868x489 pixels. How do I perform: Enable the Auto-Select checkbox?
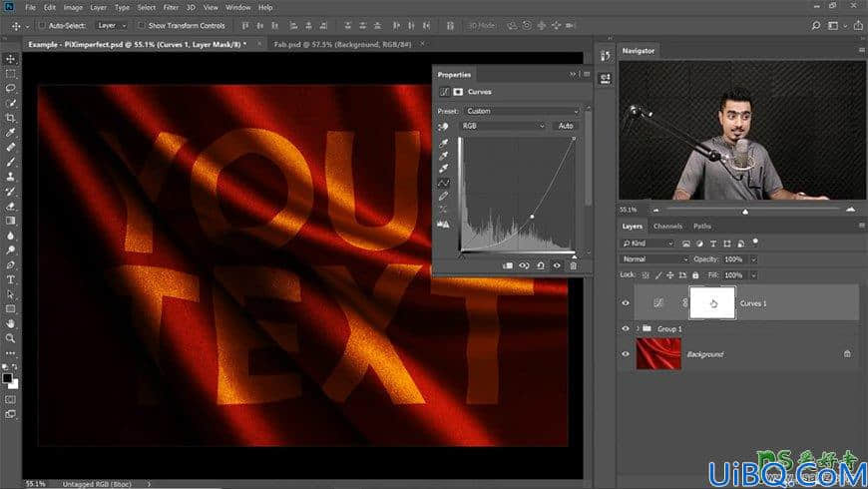tap(42, 26)
